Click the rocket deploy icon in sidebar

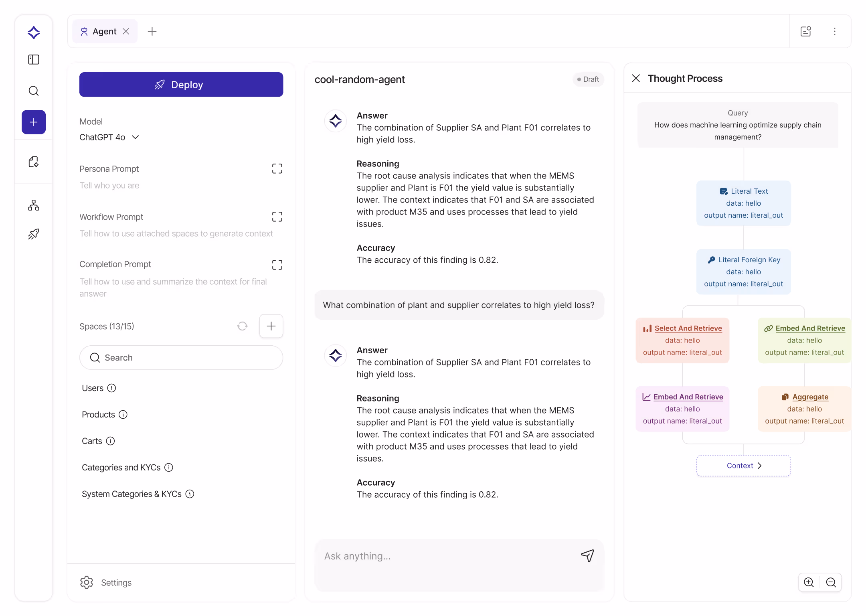(x=34, y=234)
